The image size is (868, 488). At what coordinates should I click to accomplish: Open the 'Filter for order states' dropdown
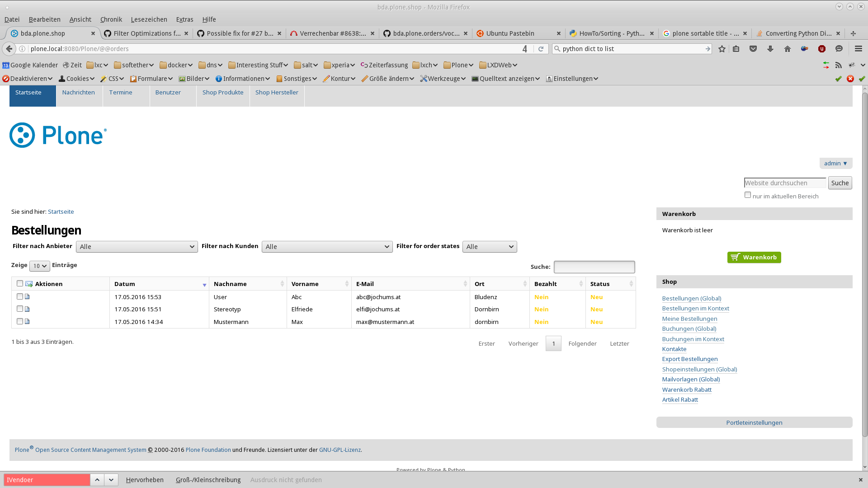(x=490, y=247)
